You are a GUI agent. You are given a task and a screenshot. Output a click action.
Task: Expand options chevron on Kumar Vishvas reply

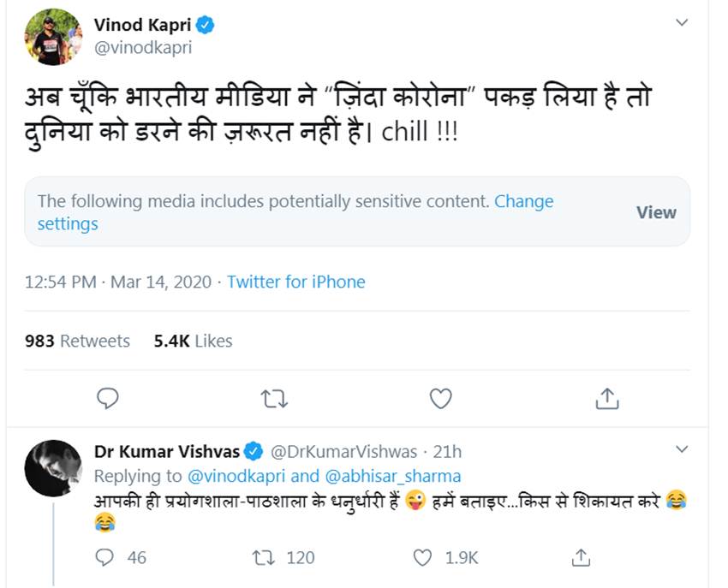tap(682, 449)
